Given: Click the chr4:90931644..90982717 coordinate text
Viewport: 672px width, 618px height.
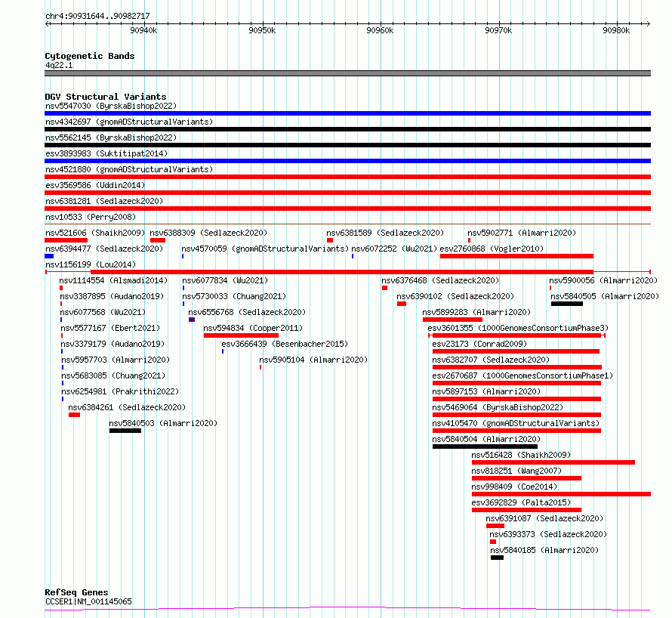Looking at the screenshot, I should (x=97, y=16).
